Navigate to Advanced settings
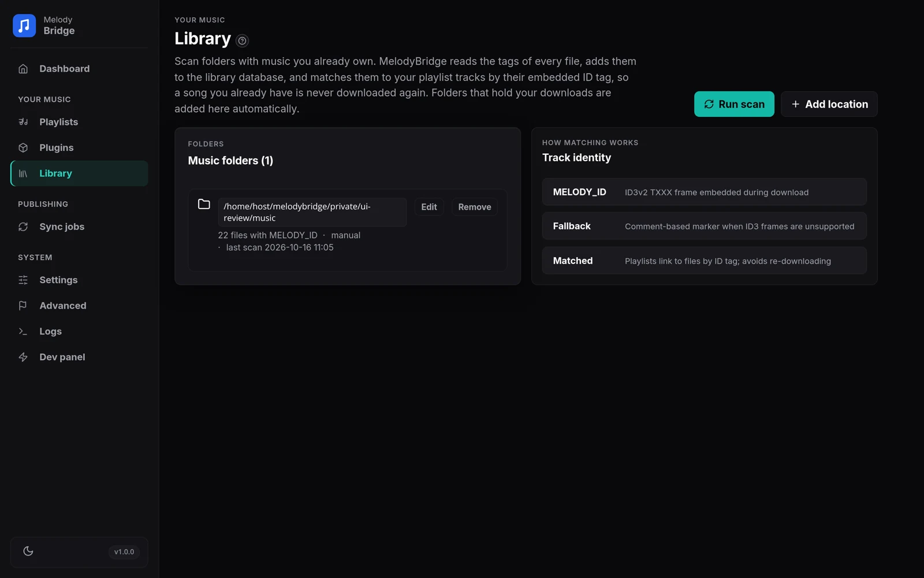The width and height of the screenshot is (924, 578). pos(79,306)
